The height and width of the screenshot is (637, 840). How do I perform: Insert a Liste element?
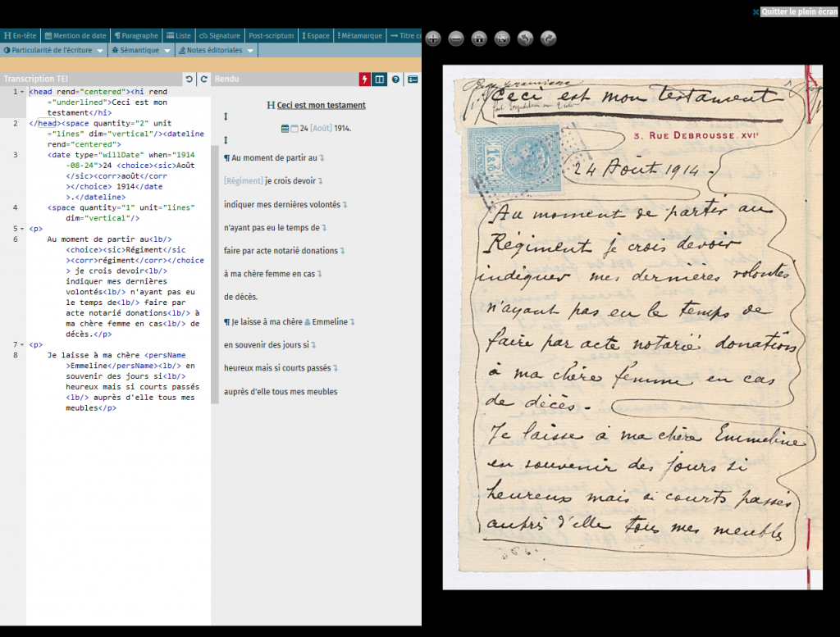(179, 35)
